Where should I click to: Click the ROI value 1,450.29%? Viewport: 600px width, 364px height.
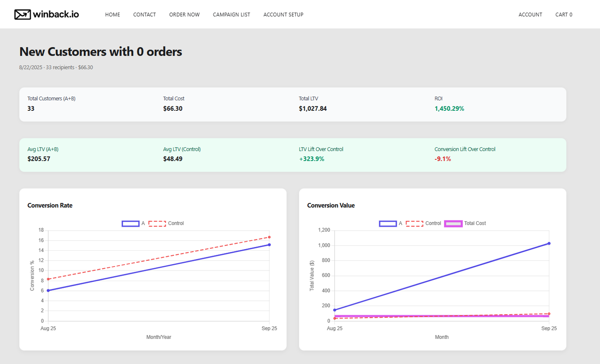pyautogui.click(x=449, y=109)
